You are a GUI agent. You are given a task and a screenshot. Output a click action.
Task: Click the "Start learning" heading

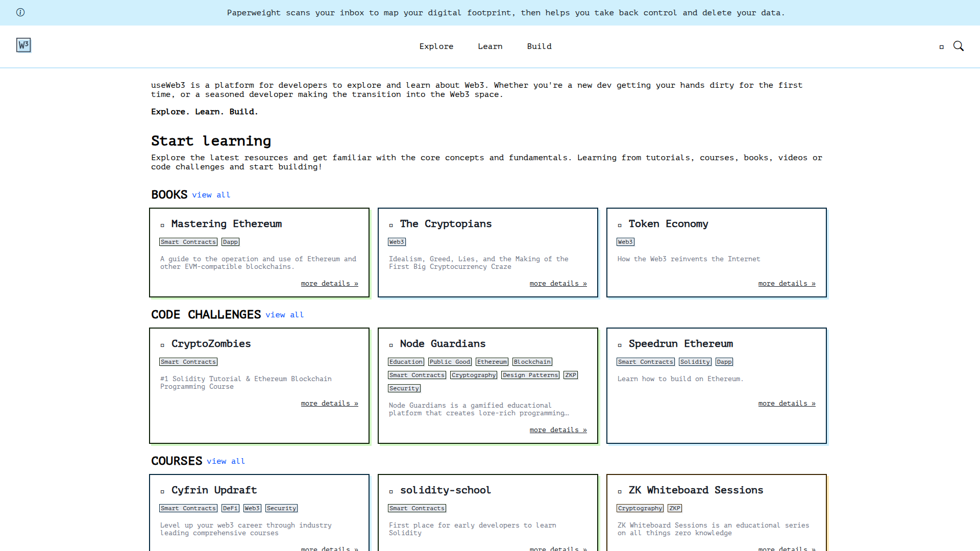pos(211,141)
